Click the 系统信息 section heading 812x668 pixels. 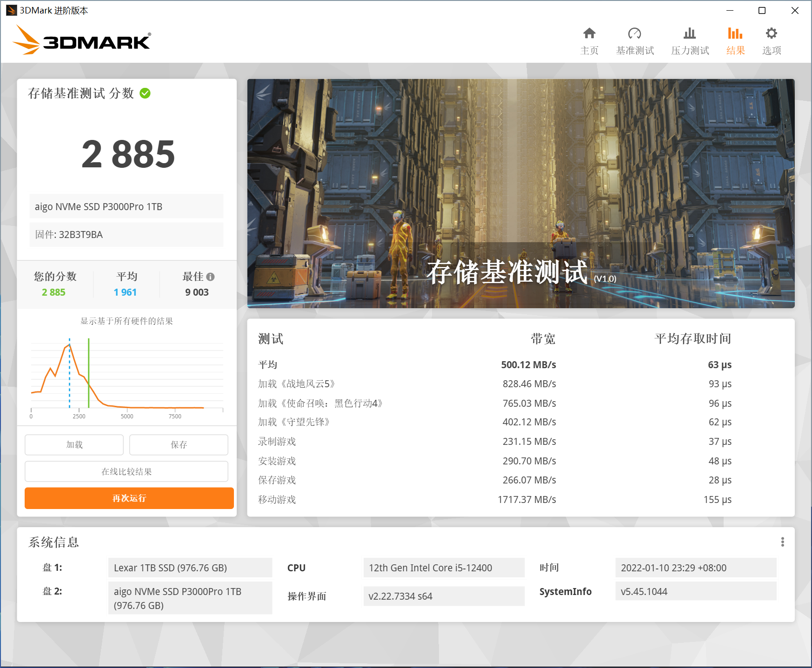click(53, 542)
